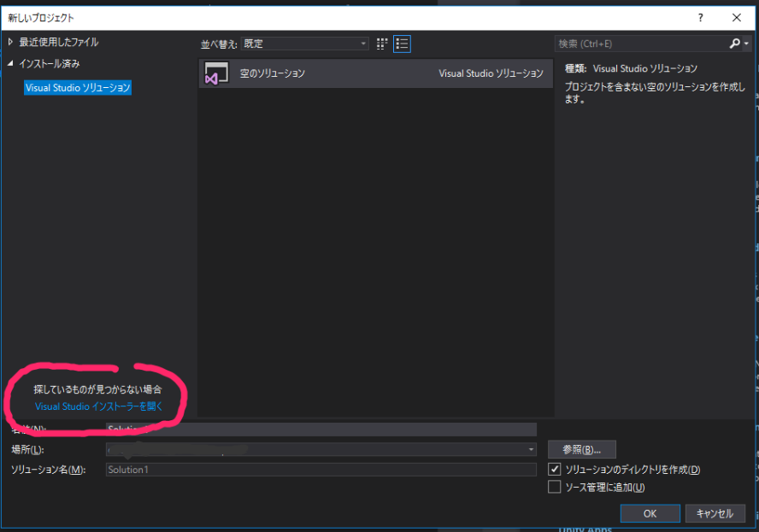The height and width of the screenshot is (532, 759).
Task: Enable ソース管理に追加 checkbox
Action: [554, 487]
